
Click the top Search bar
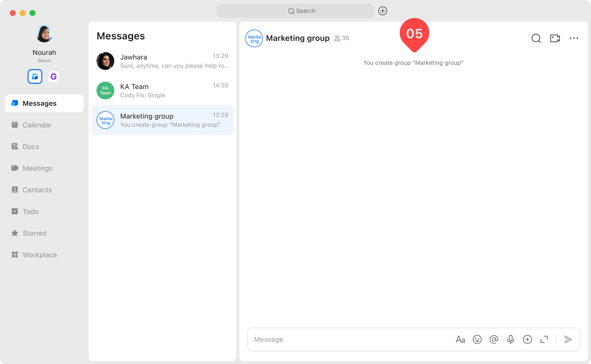tap(296, 11)
